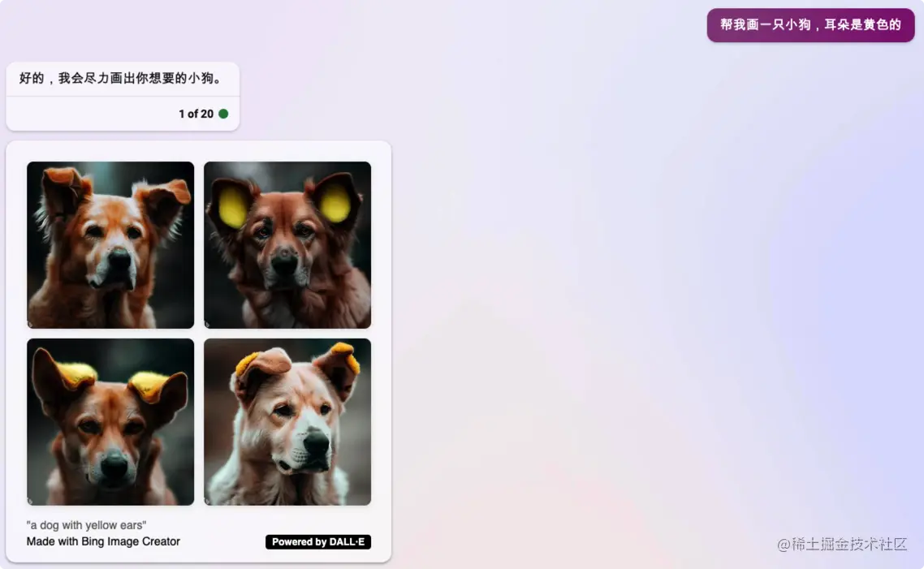
Task: Click the Powered by DALL·E badge
Action: point(318,542)
